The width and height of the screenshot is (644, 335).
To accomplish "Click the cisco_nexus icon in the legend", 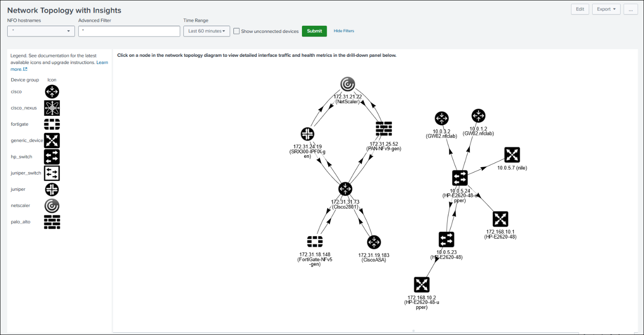I will [x=52, y=108].
